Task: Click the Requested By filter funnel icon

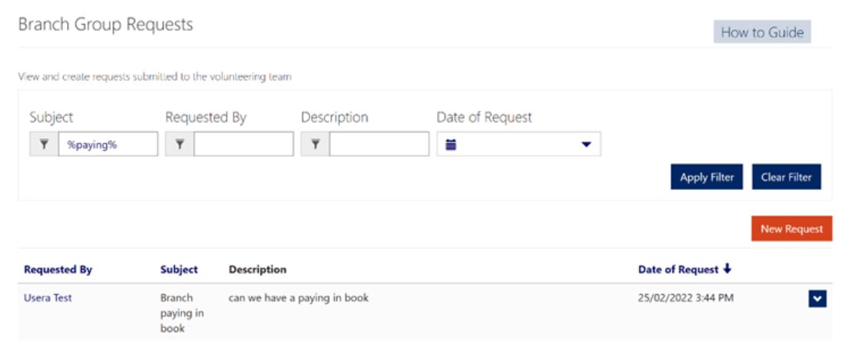Action: [180, 144]
